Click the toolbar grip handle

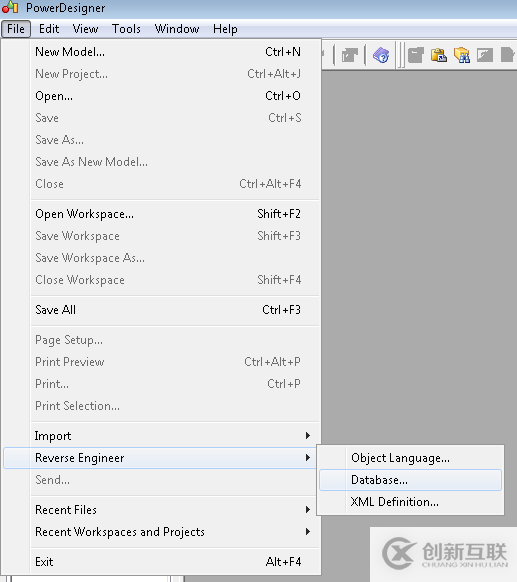[401, 55]
